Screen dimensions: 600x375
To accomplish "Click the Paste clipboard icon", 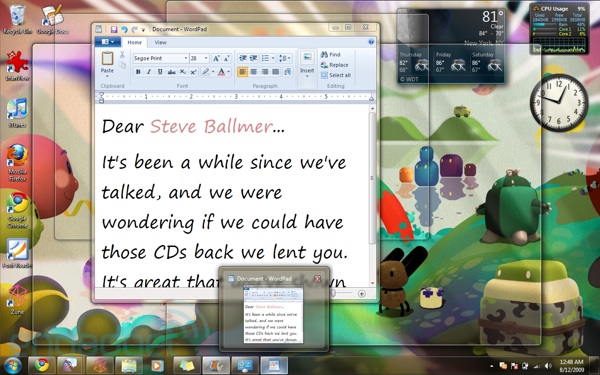I will [107, 58].
